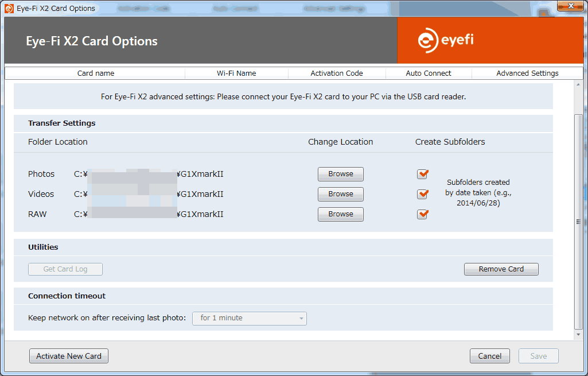Click the Connection timeout heading
The height and width of the screenshot is (376, 588).
(x=67, y=296)
